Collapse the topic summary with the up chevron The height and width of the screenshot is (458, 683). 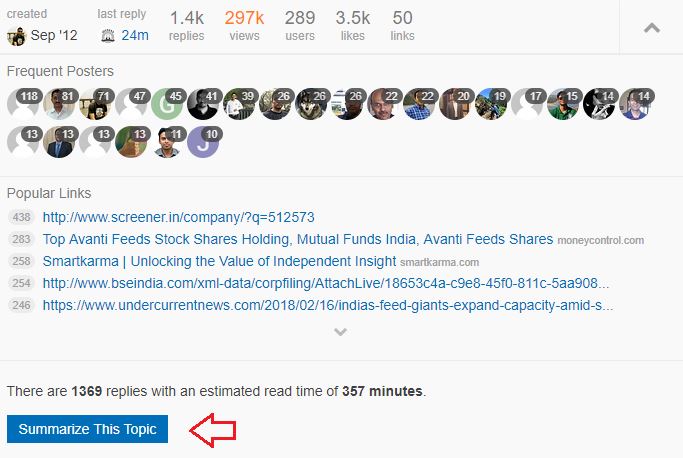[652, 28]
